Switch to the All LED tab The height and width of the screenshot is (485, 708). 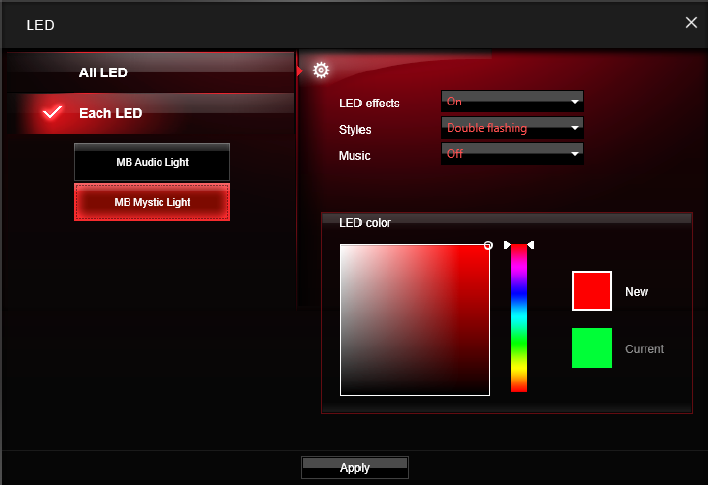103,72
